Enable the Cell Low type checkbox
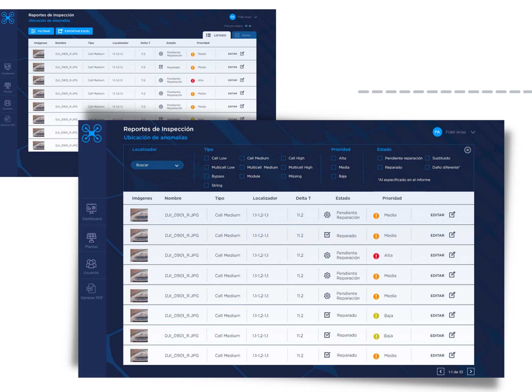 tap(207, 158)
